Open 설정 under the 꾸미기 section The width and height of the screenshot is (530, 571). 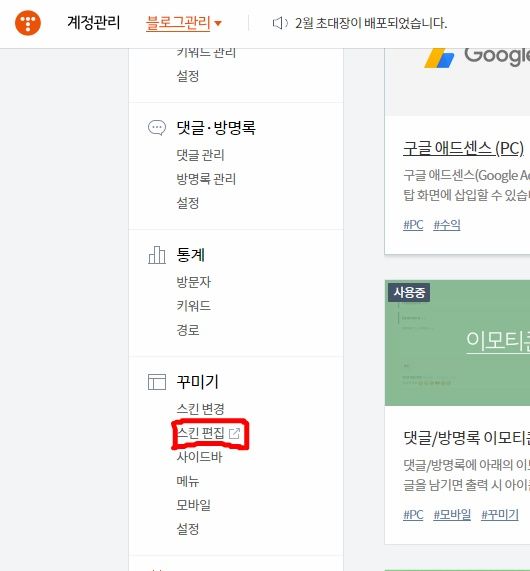pos(188,529)
